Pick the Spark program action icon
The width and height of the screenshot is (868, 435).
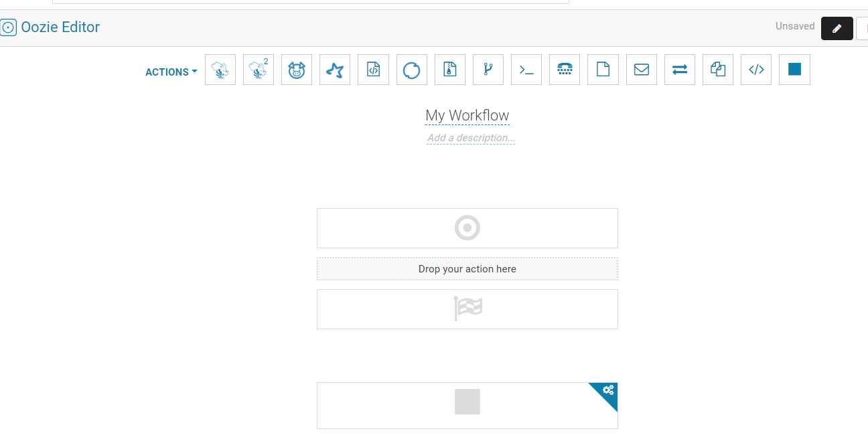[335, 70]
